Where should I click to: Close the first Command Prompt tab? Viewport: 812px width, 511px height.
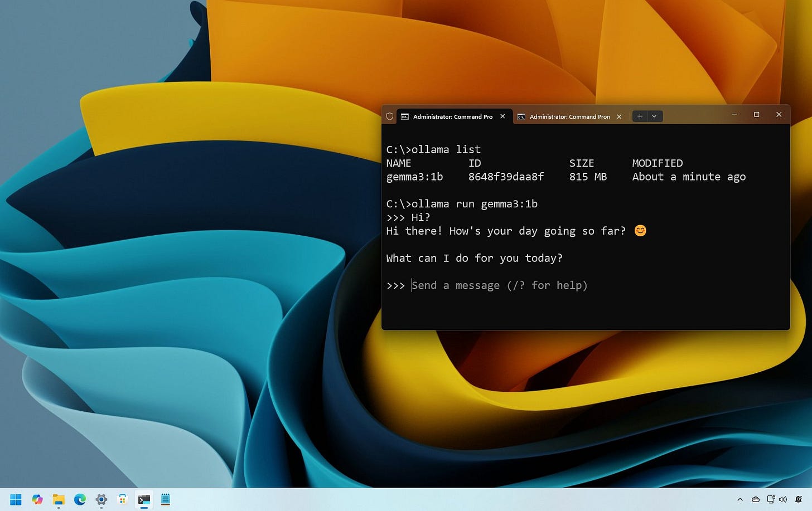(x=502, y=116)
